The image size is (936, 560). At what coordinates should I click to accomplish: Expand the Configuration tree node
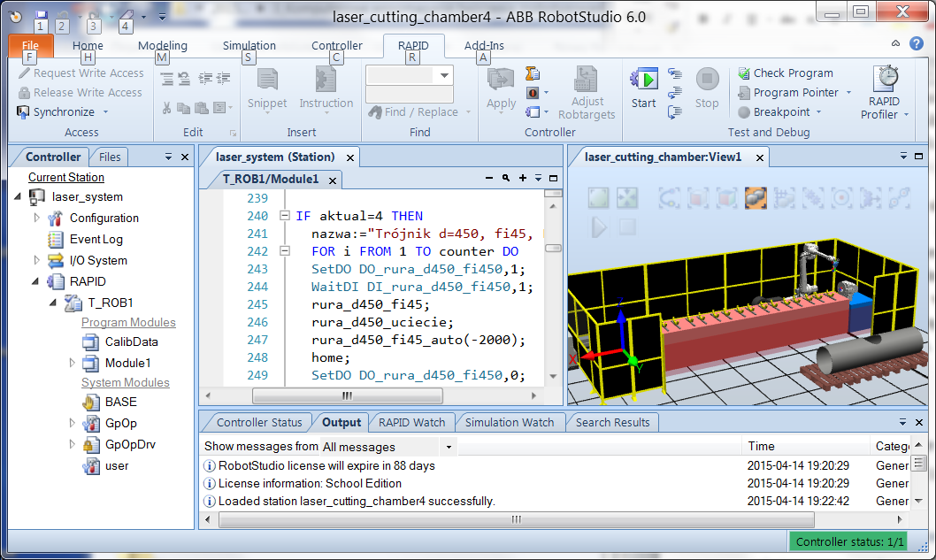click(36, 218)
